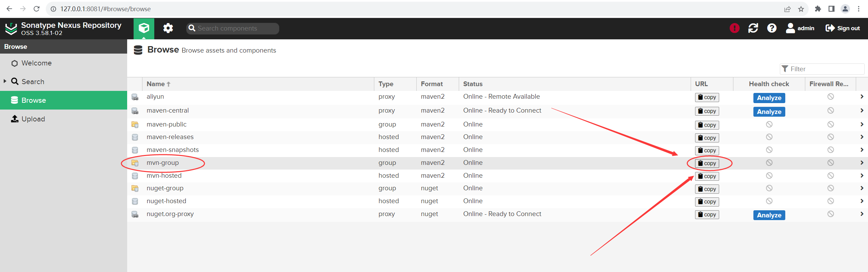
Task: Click the red system status alert icon
Action: 734,28
